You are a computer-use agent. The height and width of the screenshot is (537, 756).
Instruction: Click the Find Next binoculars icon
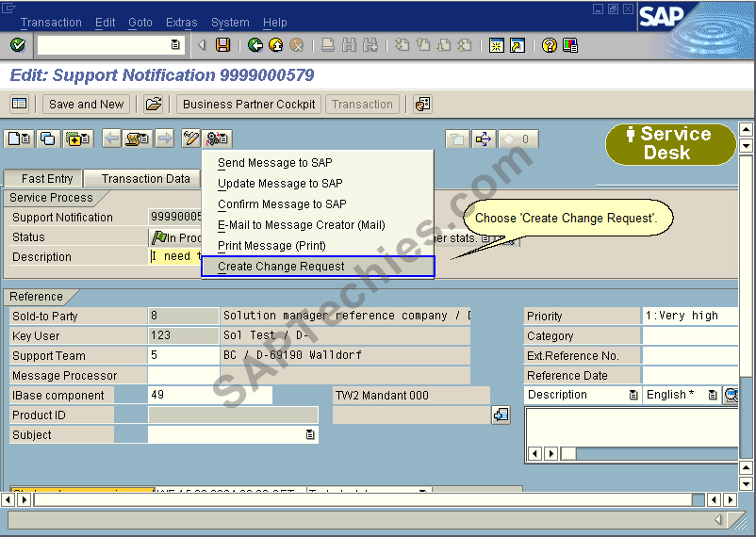[x=370, y=45]
